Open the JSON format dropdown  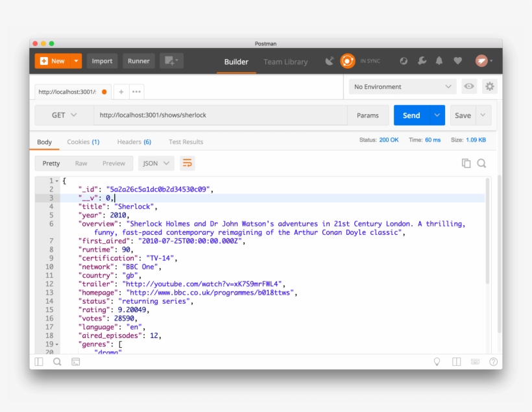156,164
